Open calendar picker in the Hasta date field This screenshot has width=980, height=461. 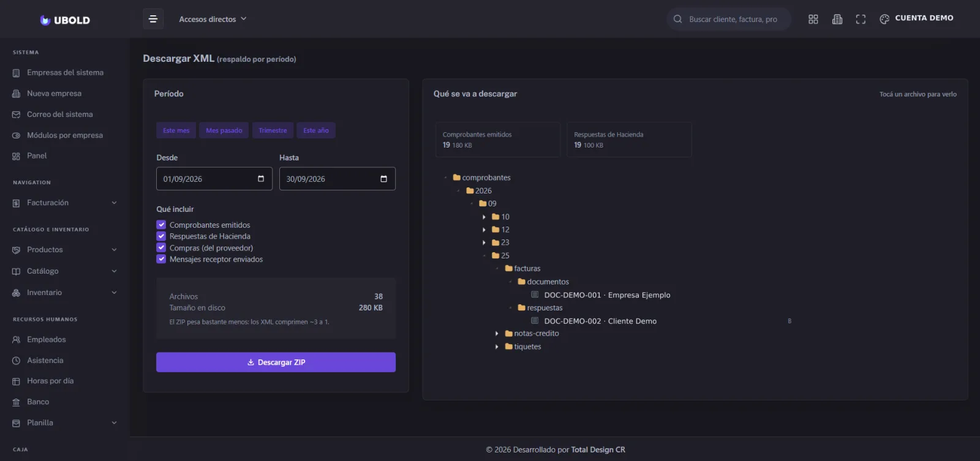pos(384,179)
